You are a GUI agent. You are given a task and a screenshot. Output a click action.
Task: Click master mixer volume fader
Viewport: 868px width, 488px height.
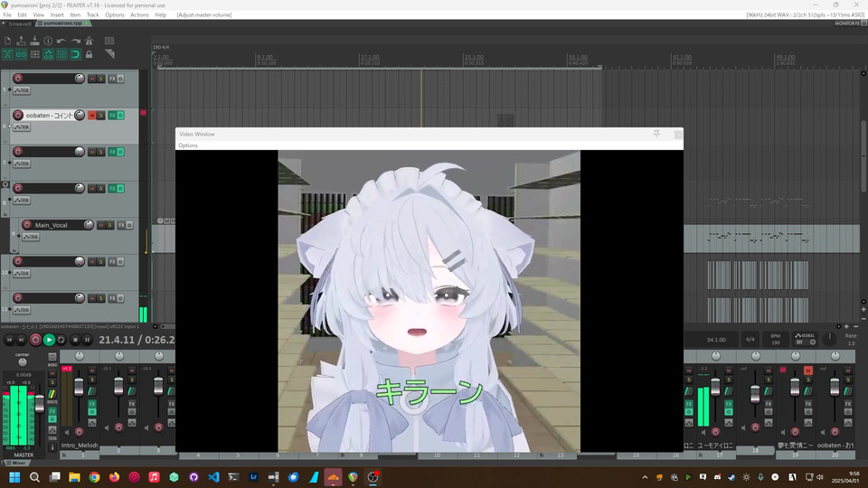[x=39, y=403]
